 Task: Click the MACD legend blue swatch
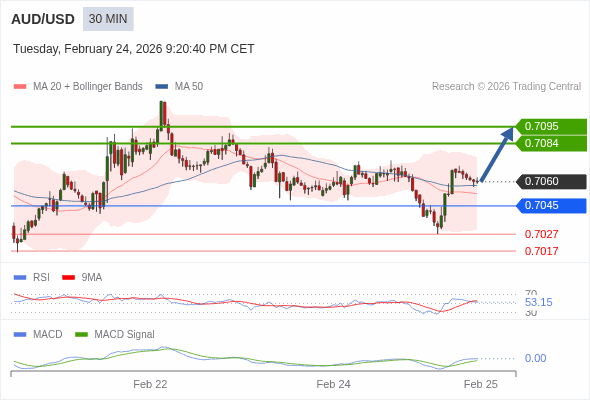[x=20, y=335]
